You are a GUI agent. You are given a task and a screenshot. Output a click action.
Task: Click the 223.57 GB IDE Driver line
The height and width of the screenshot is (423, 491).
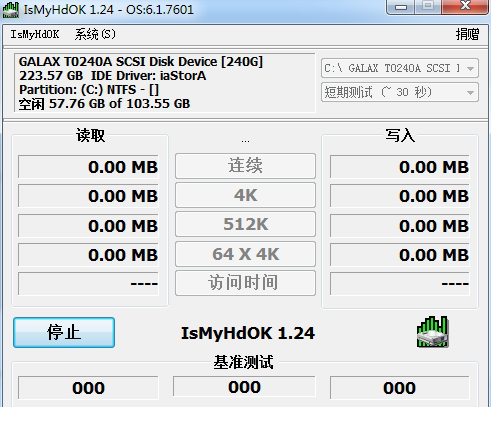coord(112,76)
